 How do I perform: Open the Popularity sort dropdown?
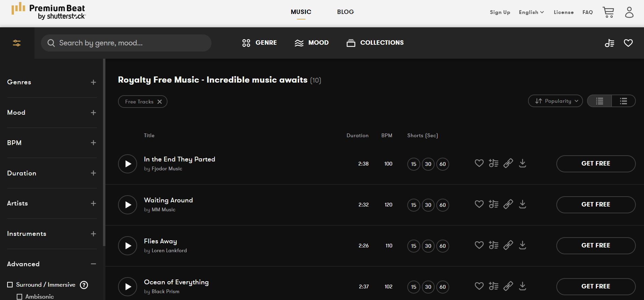point(555,101)
